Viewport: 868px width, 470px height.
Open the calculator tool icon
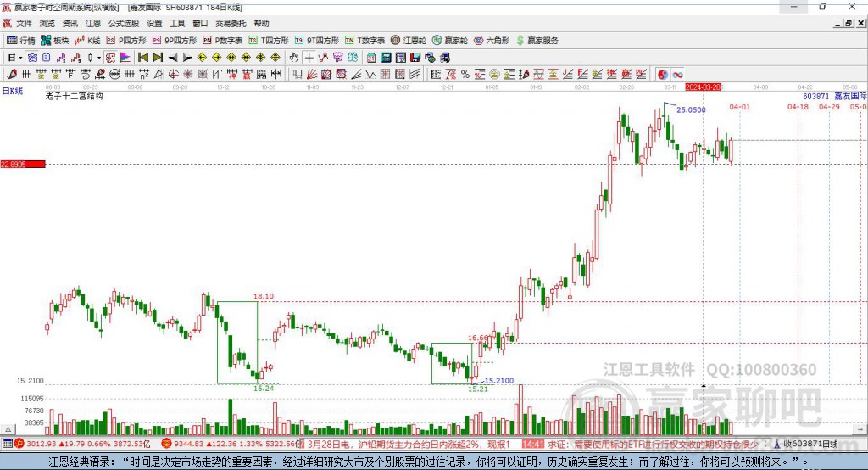pos(387,58)
